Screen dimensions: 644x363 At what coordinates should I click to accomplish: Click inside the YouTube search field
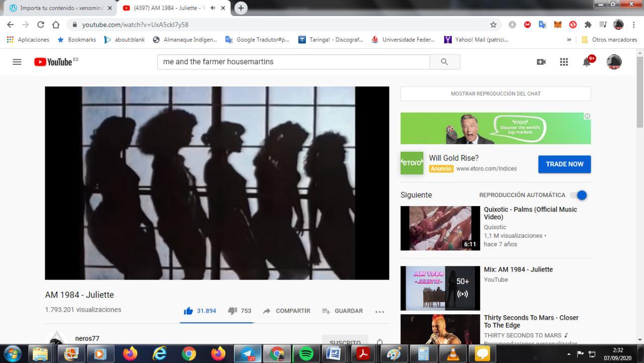293,62
